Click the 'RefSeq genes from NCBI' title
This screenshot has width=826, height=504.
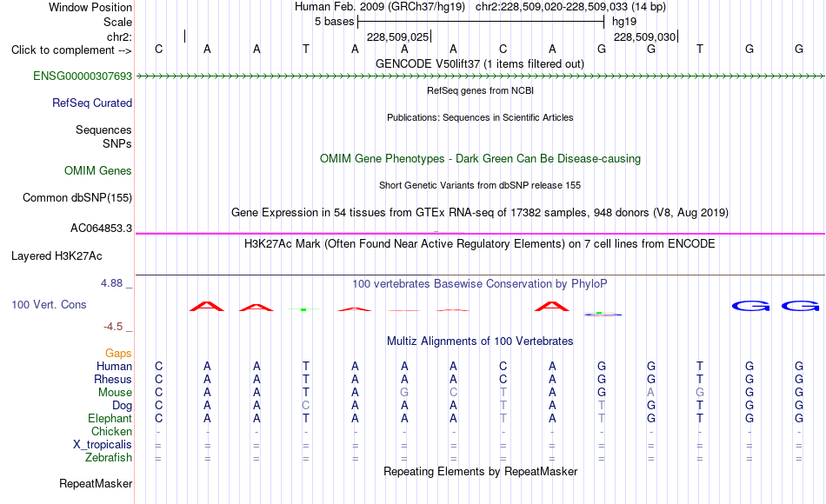tap(480, 90)
